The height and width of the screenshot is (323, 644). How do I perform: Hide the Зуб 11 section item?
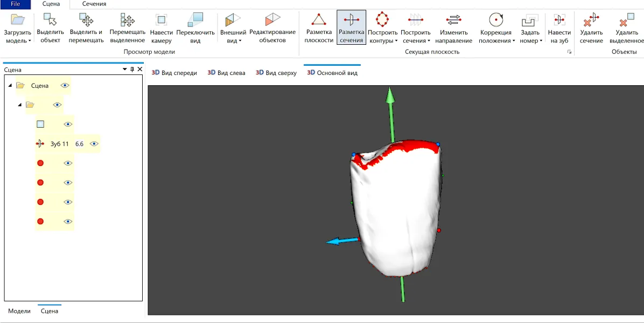point(94,144)
